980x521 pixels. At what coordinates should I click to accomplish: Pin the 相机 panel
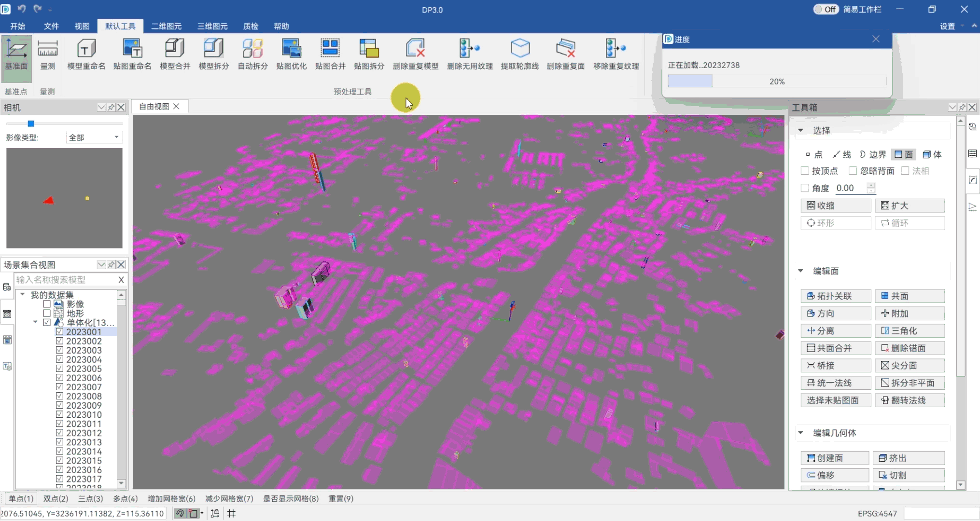click(112, 107)
